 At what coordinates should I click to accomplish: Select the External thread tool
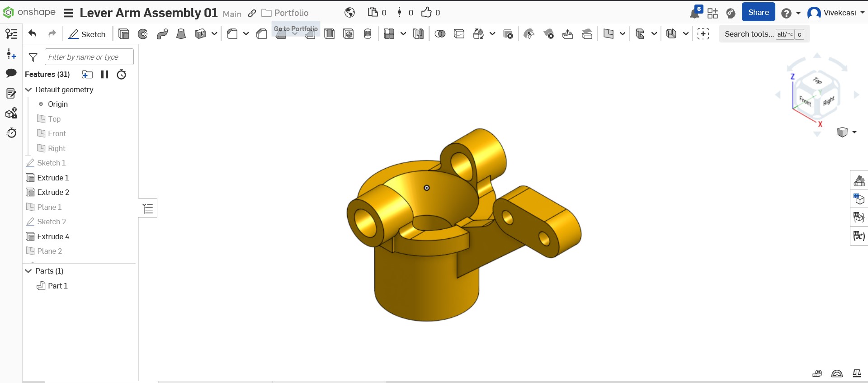[x=368, y=34]
